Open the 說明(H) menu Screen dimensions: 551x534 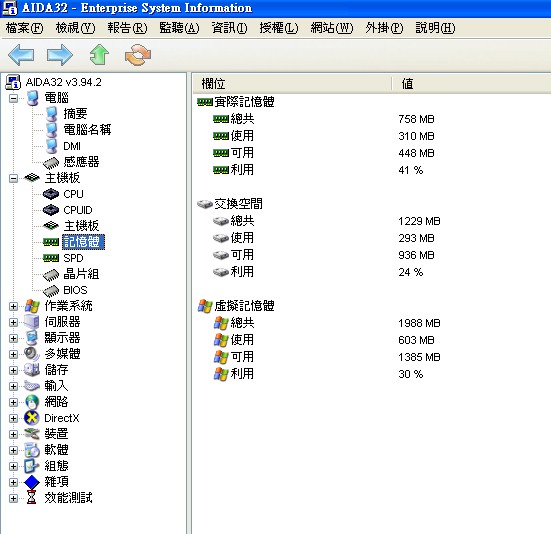point(435,28)
